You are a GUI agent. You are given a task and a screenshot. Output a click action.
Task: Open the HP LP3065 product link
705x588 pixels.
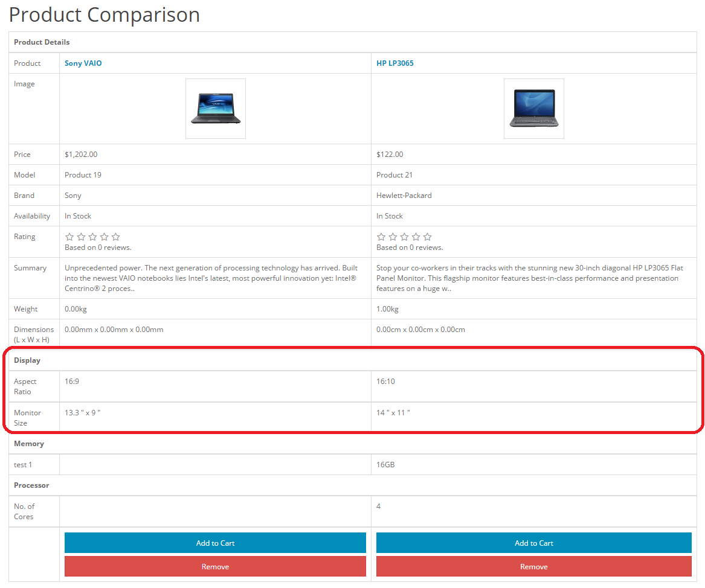pos(394,63)
